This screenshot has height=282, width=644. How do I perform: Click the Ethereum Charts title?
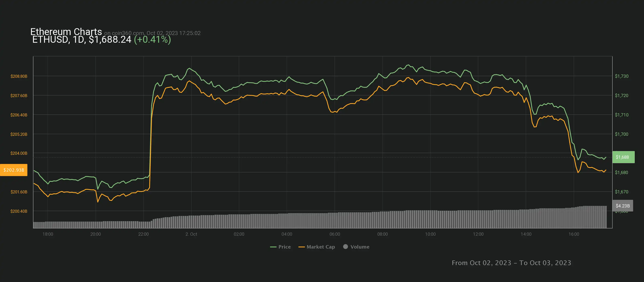click(66, 32)
